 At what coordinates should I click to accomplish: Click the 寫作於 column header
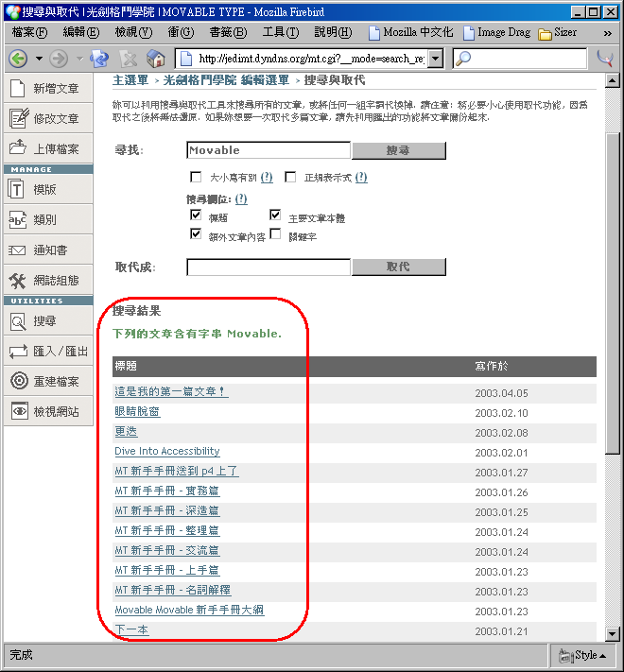pos(492,366)
